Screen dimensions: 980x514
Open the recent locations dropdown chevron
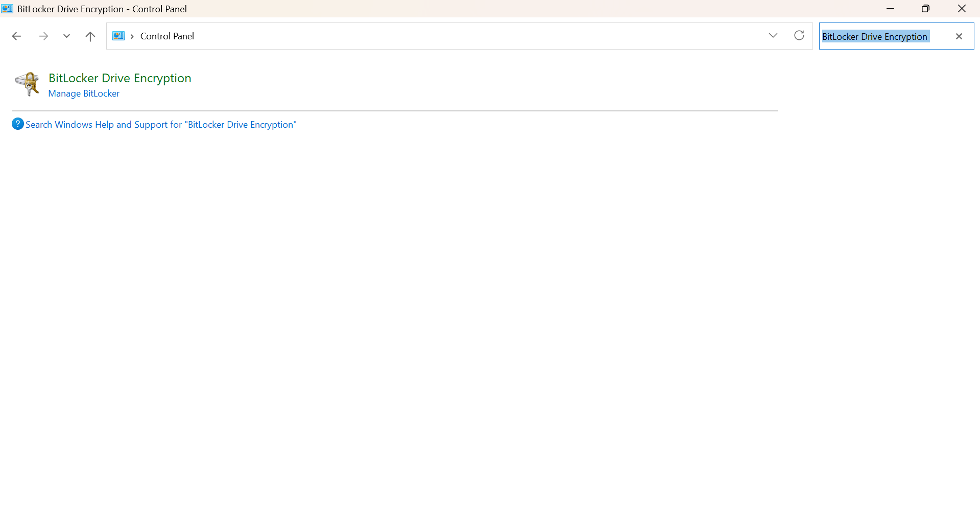coord(66,36)
